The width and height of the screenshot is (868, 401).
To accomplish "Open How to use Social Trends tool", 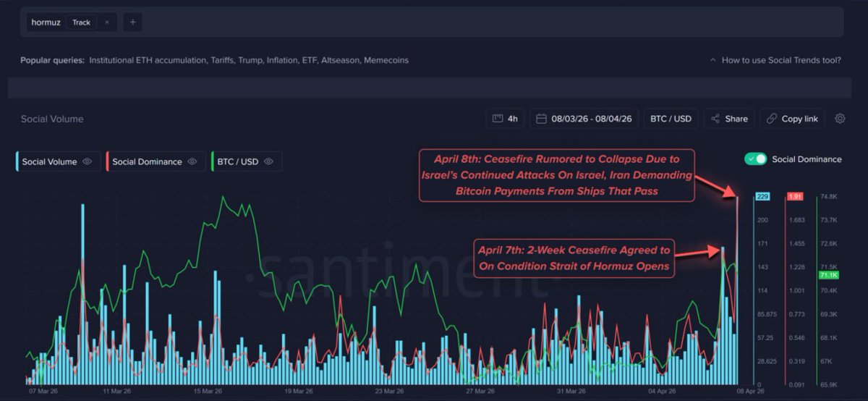I will click(x=775, y=60).
